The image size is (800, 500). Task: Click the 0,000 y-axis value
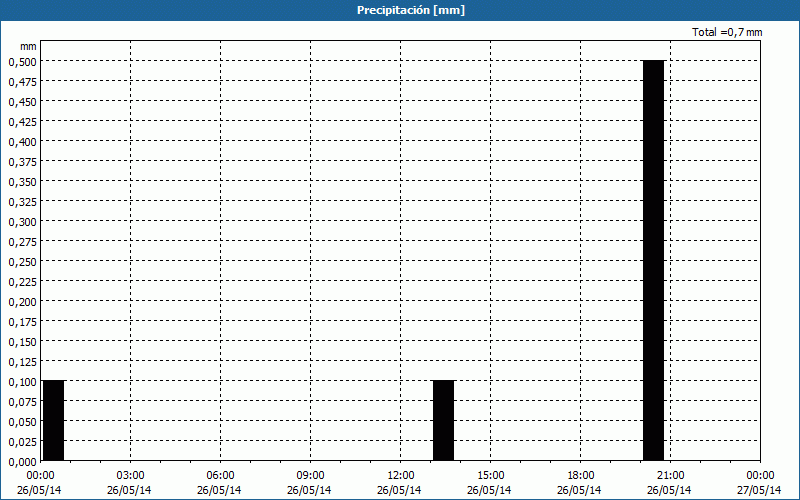(22, 462)
